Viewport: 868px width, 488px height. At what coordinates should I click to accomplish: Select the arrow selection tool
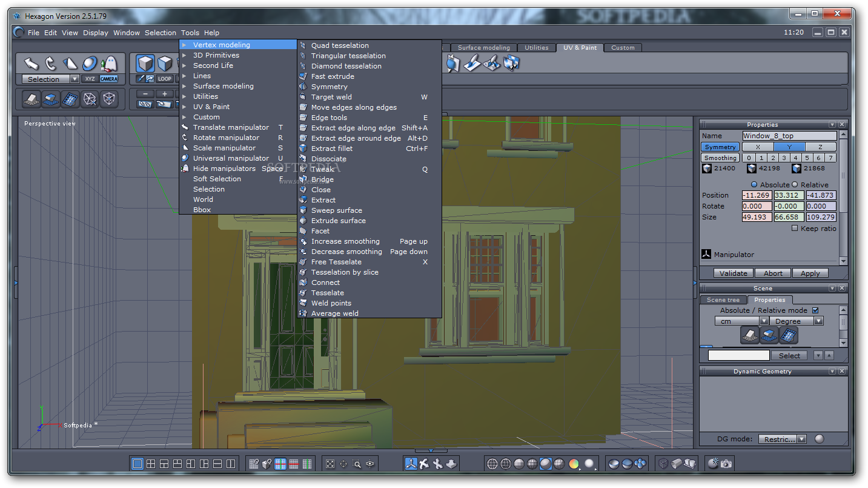[x=31, y=63]
